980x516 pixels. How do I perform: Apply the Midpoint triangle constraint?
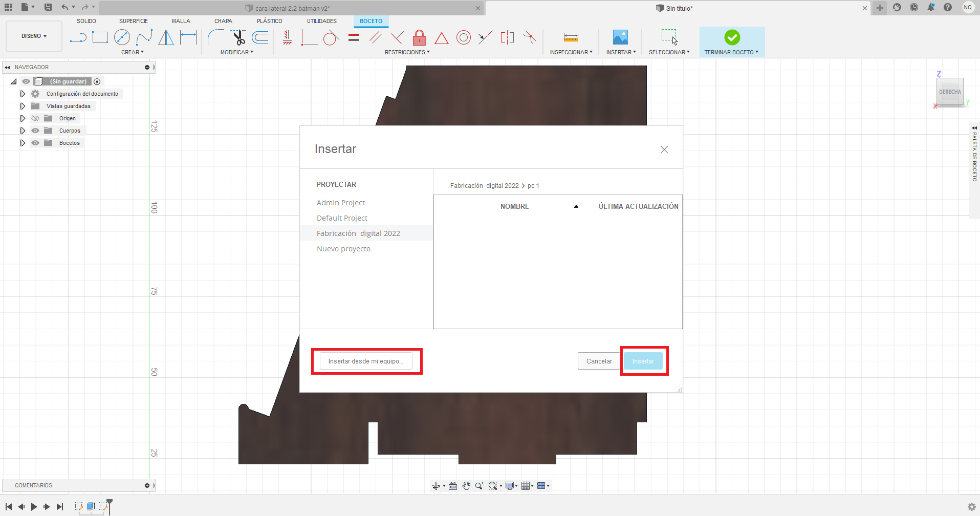click(441, 38)
